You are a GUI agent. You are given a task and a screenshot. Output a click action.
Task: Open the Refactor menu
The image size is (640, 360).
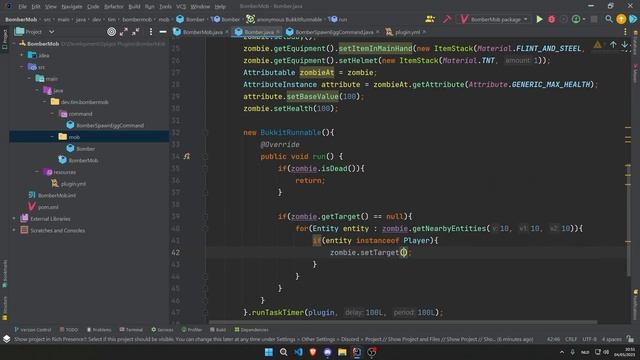pyautogui.click(x=113, y=7)
